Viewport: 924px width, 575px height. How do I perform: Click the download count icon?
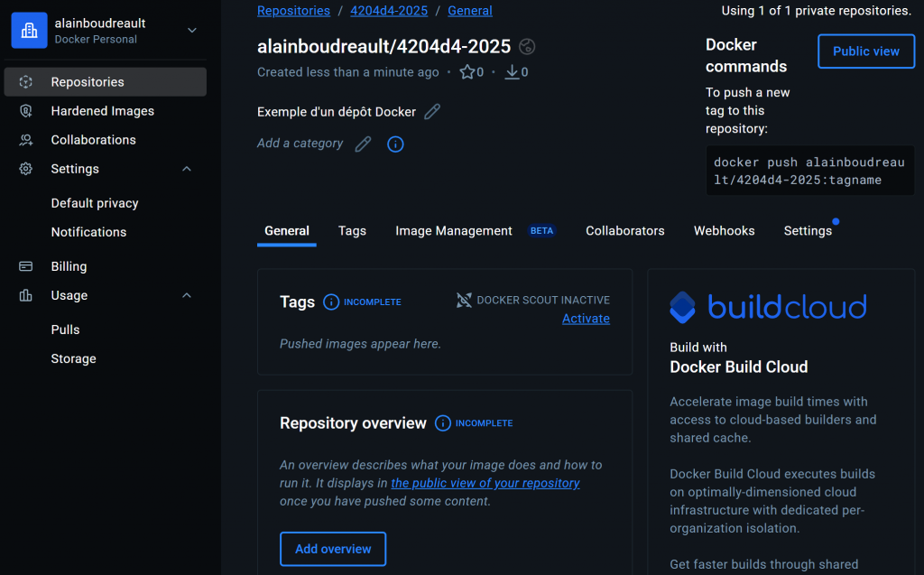[x=512, y=72]
